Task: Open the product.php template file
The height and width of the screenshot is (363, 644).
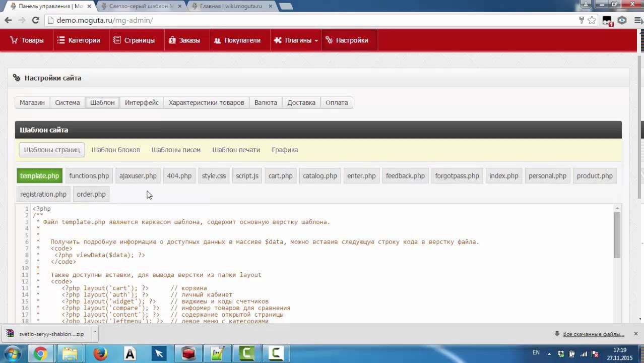Action: tap(595, 176)
